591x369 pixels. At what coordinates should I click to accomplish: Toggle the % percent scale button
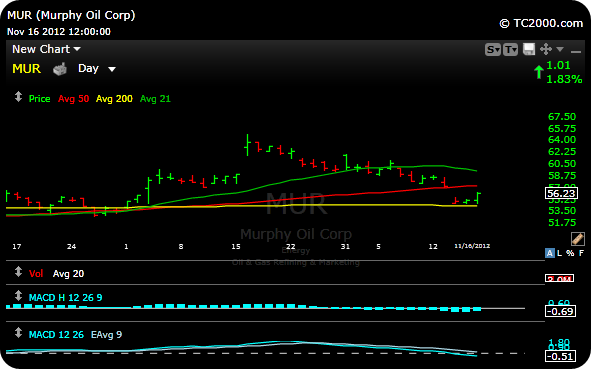pos(570,253)
